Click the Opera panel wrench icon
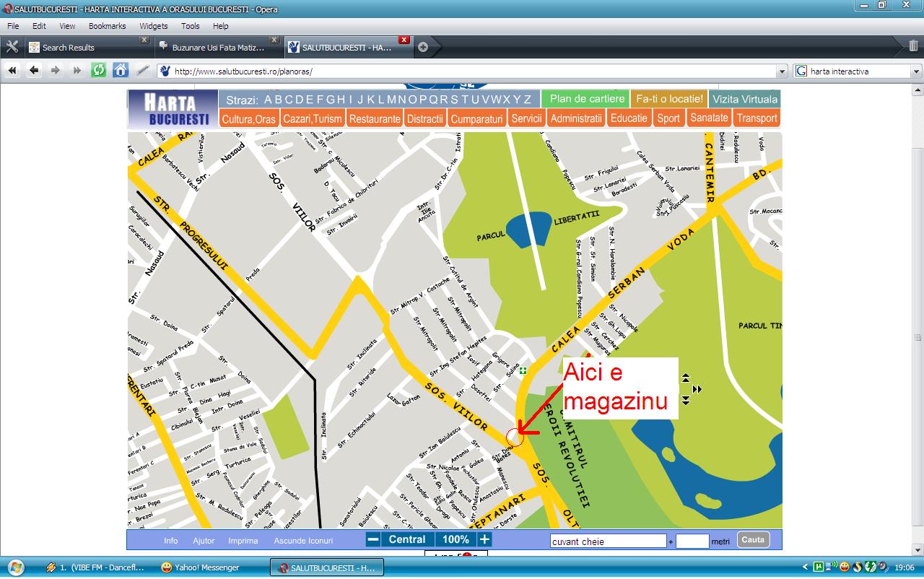 tap(12, 47)
